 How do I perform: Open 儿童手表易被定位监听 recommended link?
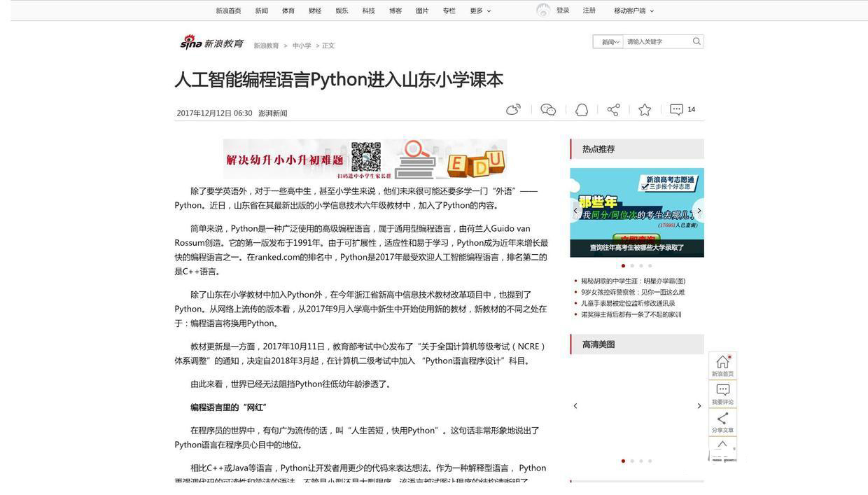pos(628,303)
